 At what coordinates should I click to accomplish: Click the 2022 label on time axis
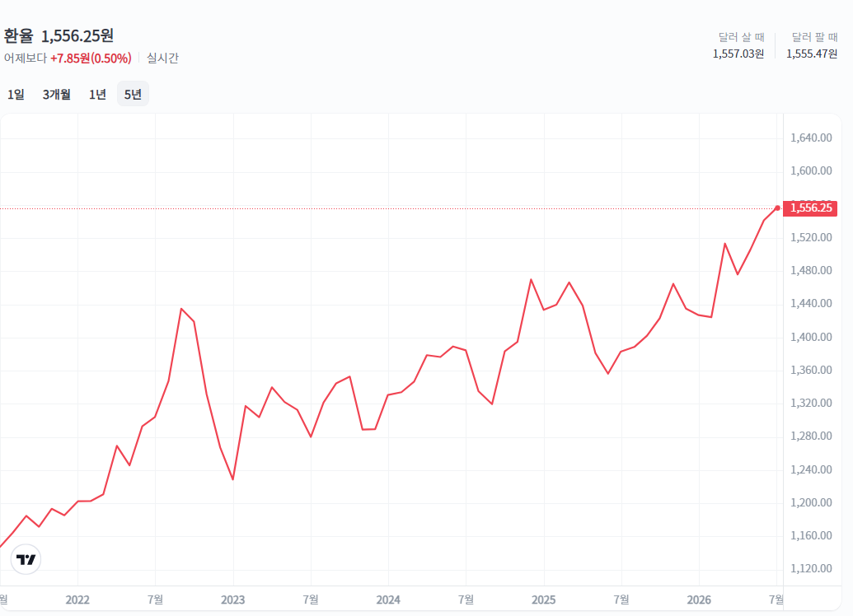pos(77,600)
